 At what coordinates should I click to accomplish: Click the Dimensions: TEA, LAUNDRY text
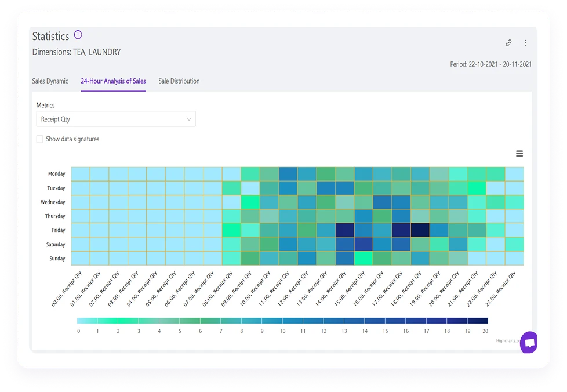(77, 52)
